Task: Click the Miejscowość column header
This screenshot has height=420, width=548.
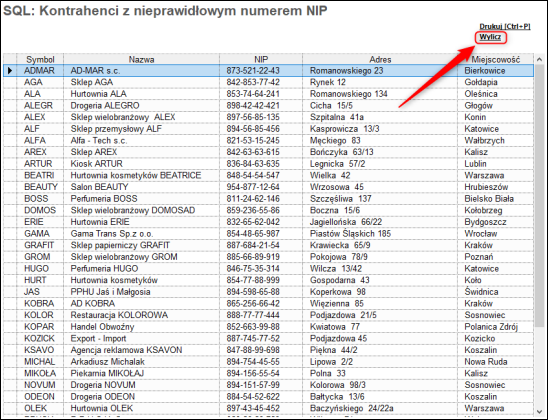Action: 496,59
